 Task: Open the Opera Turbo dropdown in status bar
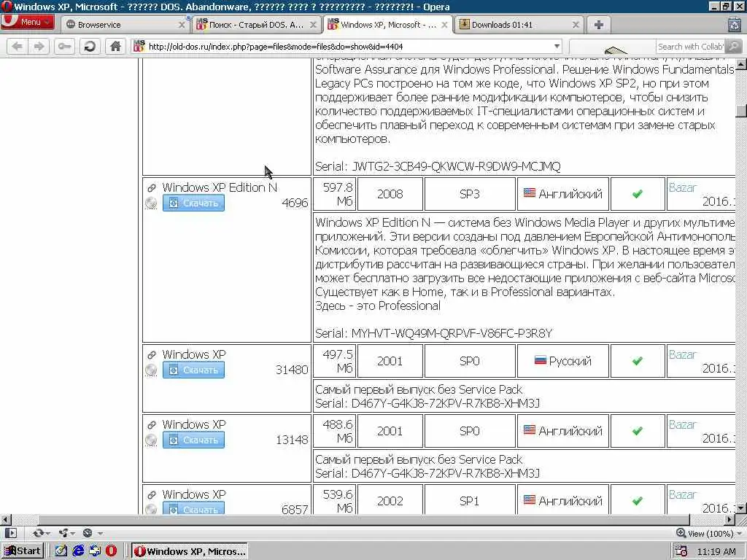[92, 533]
